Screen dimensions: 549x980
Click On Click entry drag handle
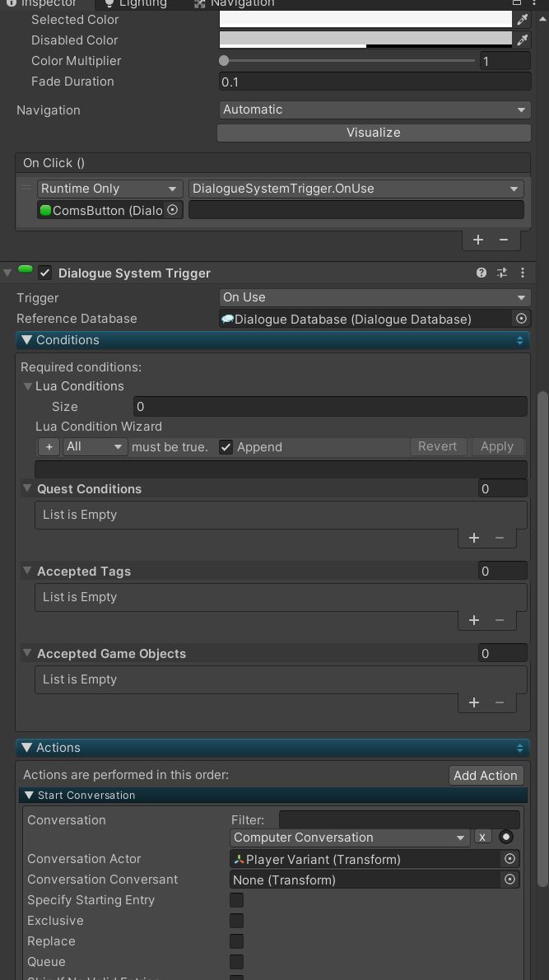point(26,188)
